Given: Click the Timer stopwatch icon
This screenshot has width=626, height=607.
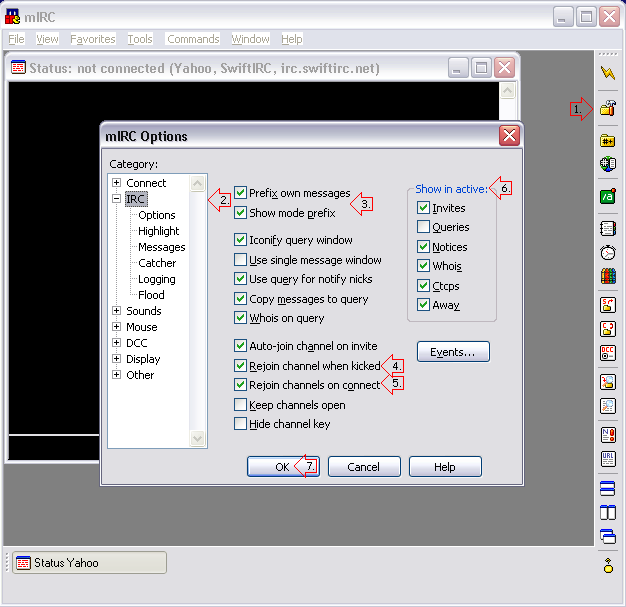Looking at the screenshot, I should (608, 252).
